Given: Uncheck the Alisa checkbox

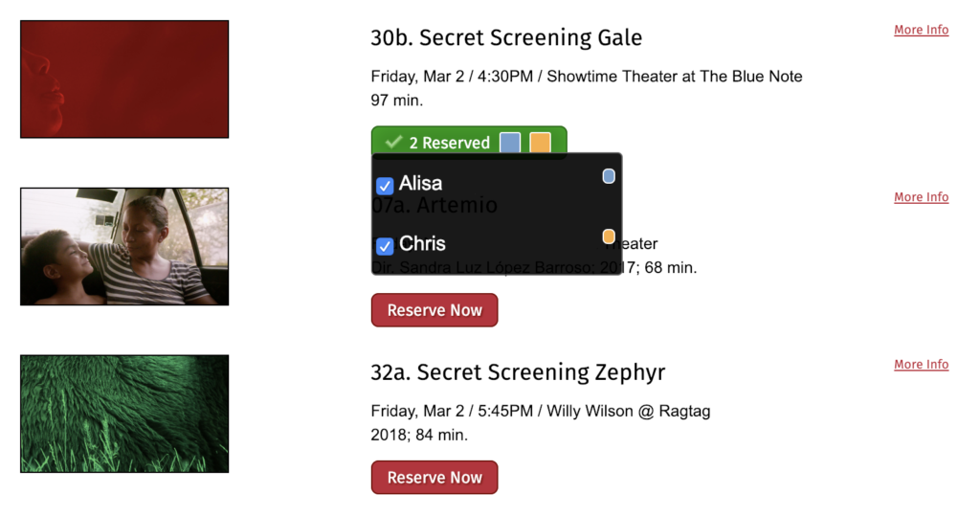Looking at the screenshot, I should point(385,186).
